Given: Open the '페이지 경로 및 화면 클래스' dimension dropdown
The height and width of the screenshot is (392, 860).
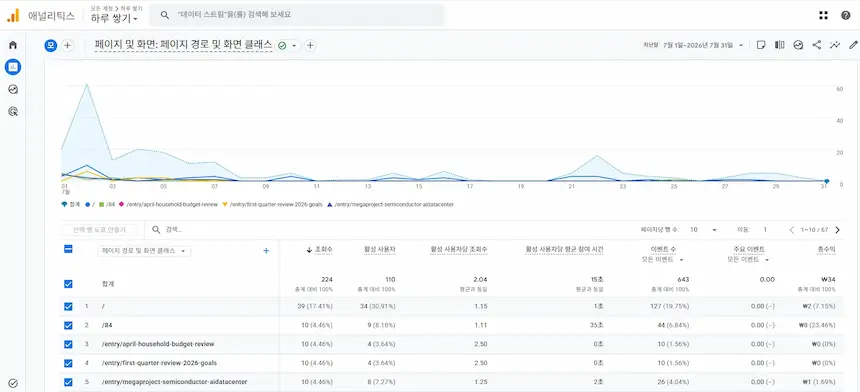Looking at the screenshot, I should coord(144,251).
